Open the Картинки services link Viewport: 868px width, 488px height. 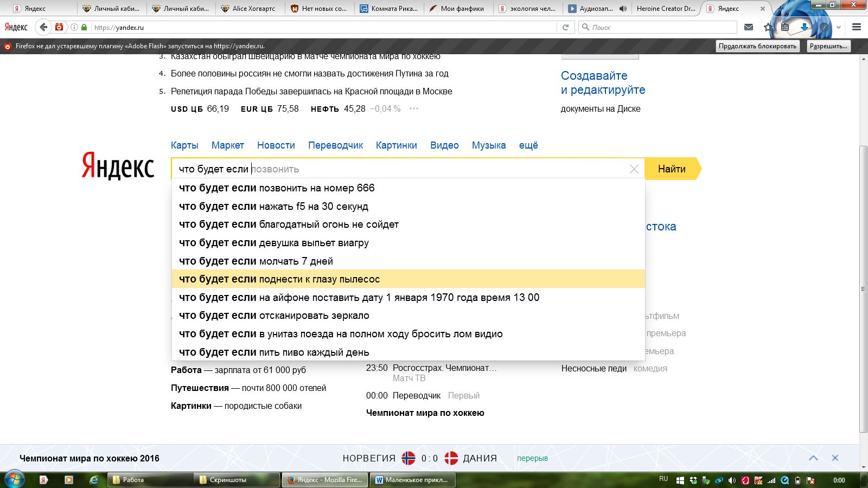397,145
